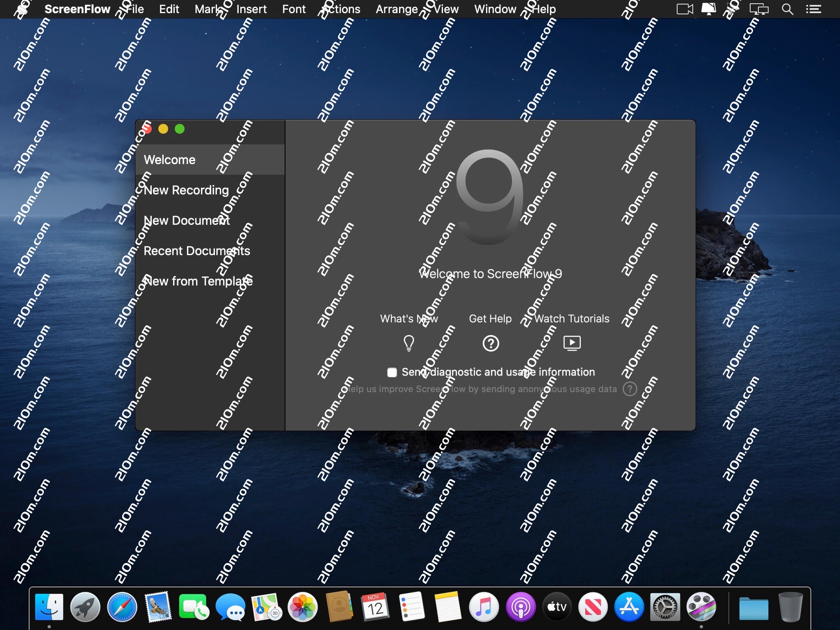Image resolution: width=840 pixels, height=630 pixels.
Task: Click the display mirroring icon in menu bar
Action: point(758,9)
